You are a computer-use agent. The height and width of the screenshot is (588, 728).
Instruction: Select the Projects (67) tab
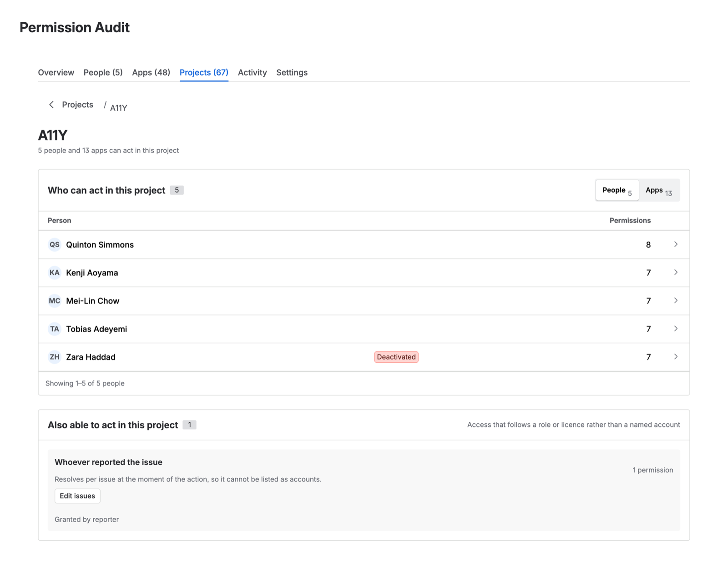coord(204,72)
